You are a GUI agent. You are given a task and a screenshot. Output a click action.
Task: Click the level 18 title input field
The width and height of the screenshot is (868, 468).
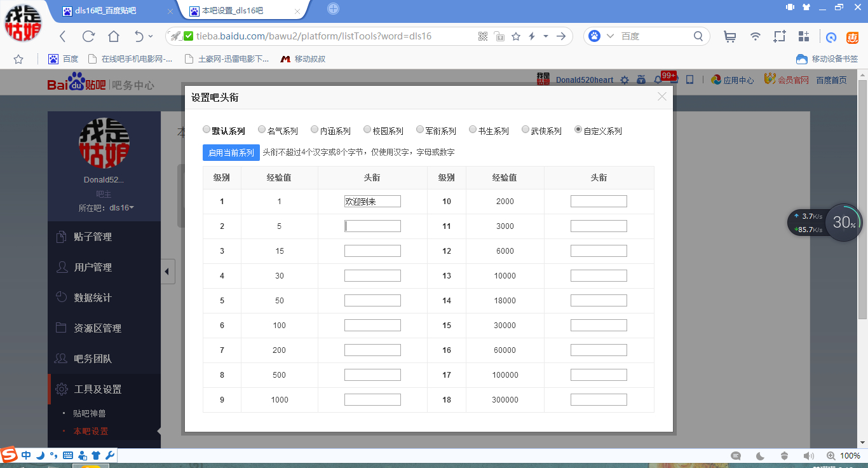tap(599, 400)
